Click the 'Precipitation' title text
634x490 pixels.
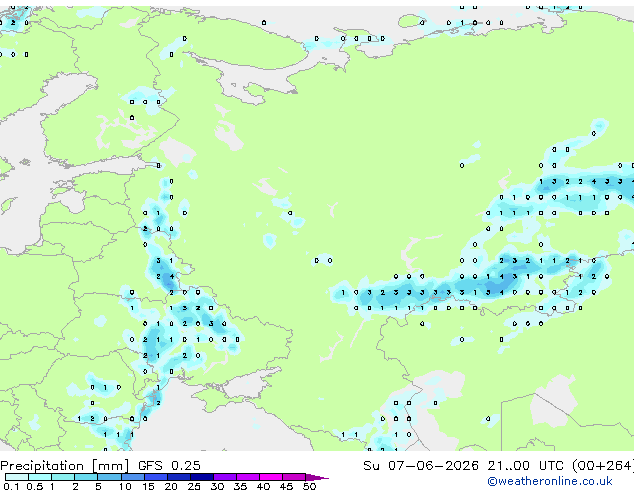click(x=42, y=466)
